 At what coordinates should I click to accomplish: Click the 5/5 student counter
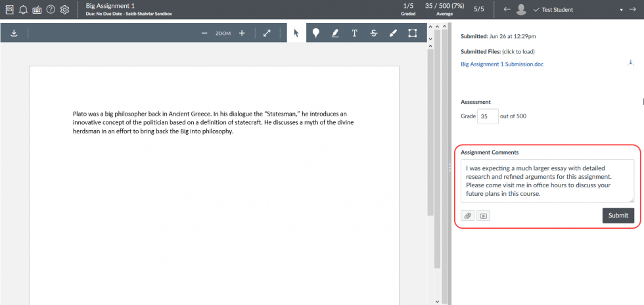click(478, 9)
